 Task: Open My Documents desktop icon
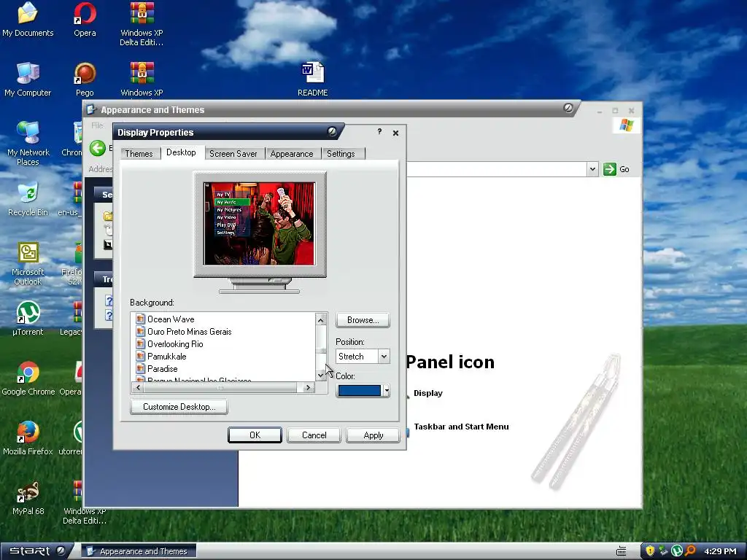[28, 20]
